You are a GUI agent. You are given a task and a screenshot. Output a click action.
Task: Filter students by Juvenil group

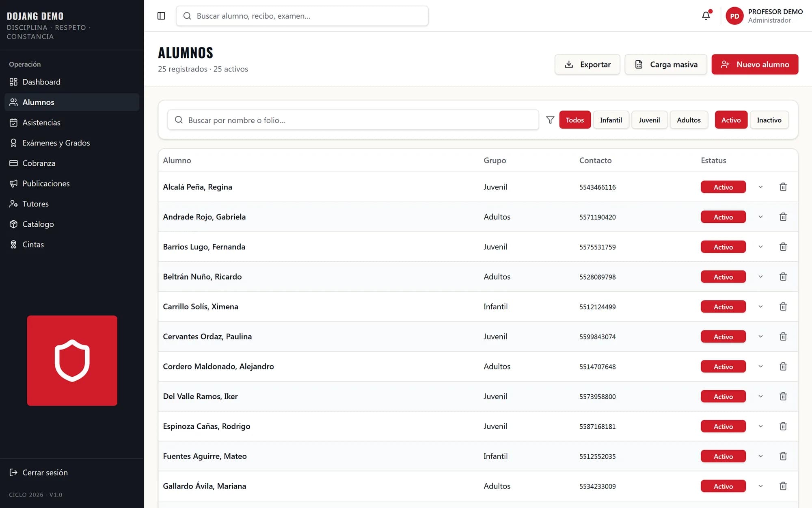point(649,120)
